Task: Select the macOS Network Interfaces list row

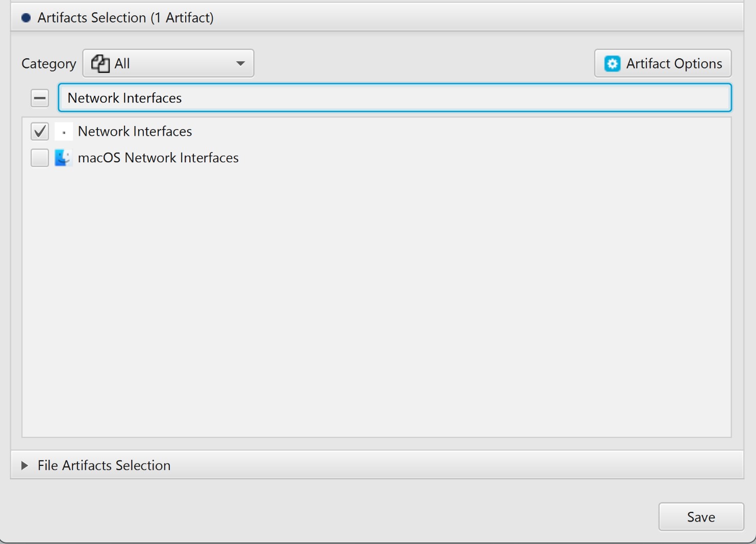Action: 158,158
